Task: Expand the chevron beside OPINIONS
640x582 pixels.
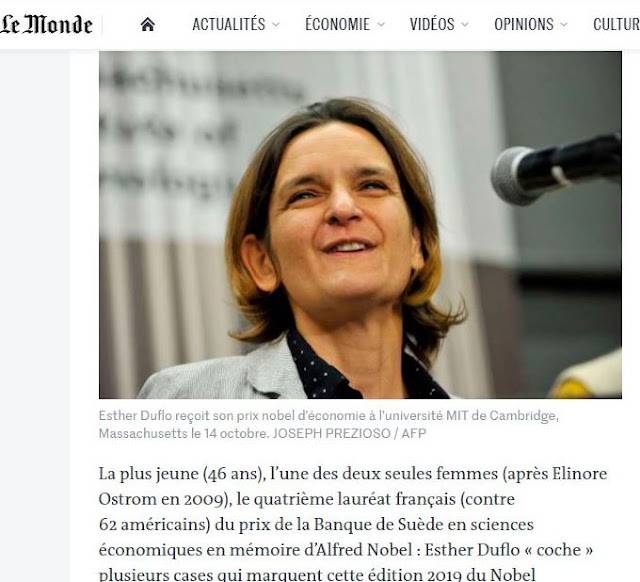Action: (x=564, y=24)
